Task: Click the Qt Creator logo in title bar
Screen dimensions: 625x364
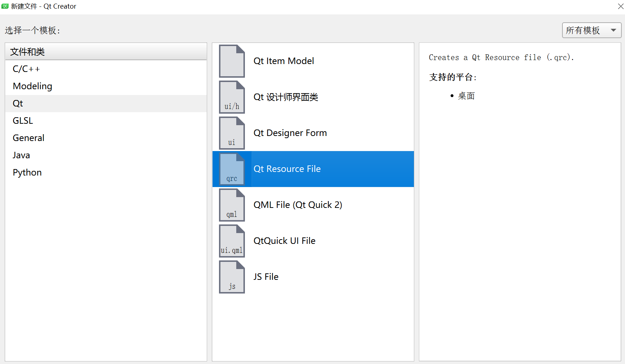Action: tap(5, 6)
